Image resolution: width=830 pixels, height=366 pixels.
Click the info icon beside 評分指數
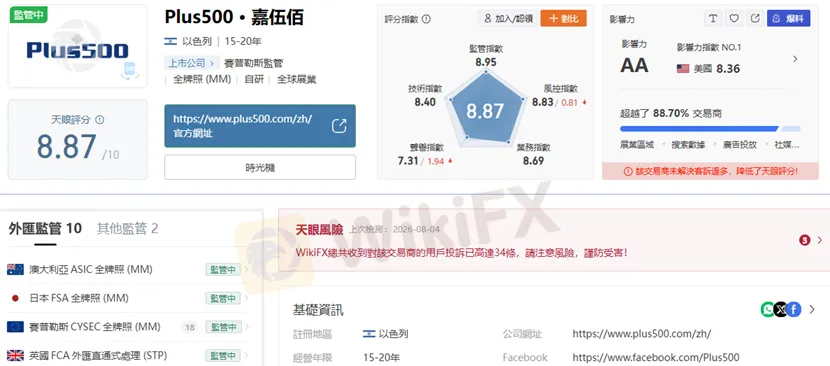tap(426, 19)
